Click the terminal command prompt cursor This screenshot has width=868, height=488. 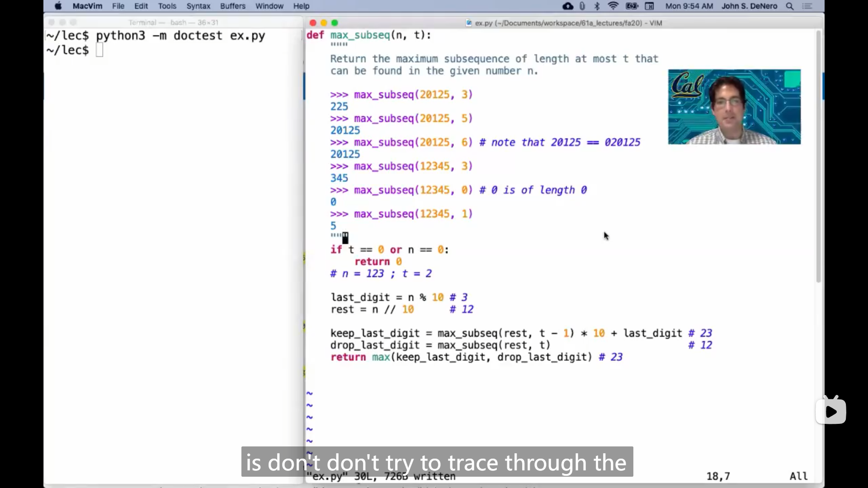[x=99, y=50]
